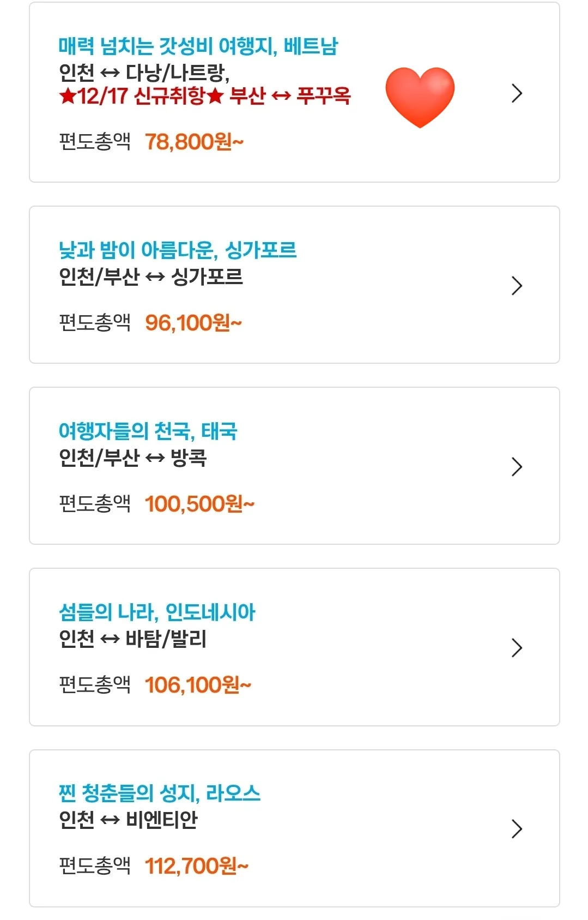Click the 인천 ↔ 비엔티안 route text
Screen dimensions: 588x920
pyautogui.click(x=128, y=820)
